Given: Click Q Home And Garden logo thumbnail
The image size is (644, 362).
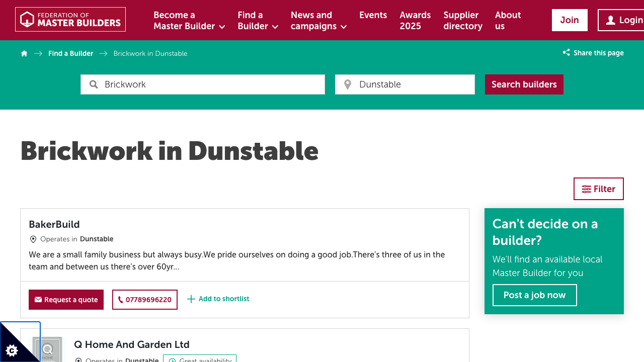Looking at the screenshot, I should (x=47, y=349).
